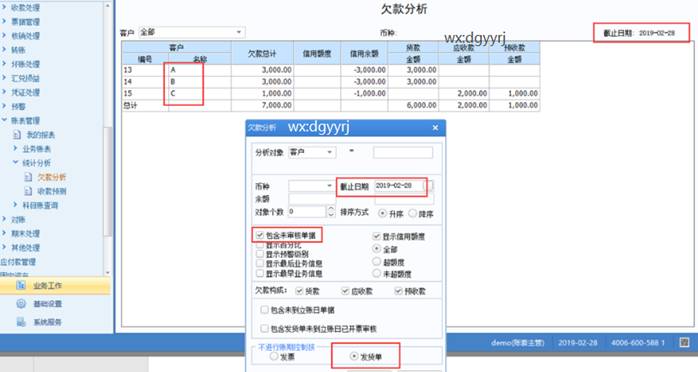
Task: Toggle the 包含未审核单据 checkbox
Action: pyautogui.click(x=260, y=235)
